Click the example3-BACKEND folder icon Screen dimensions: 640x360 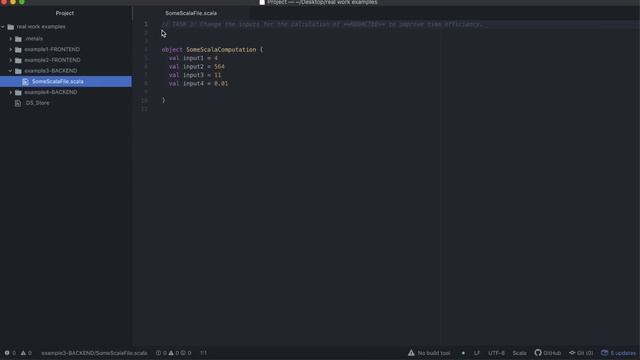[18, 71]
